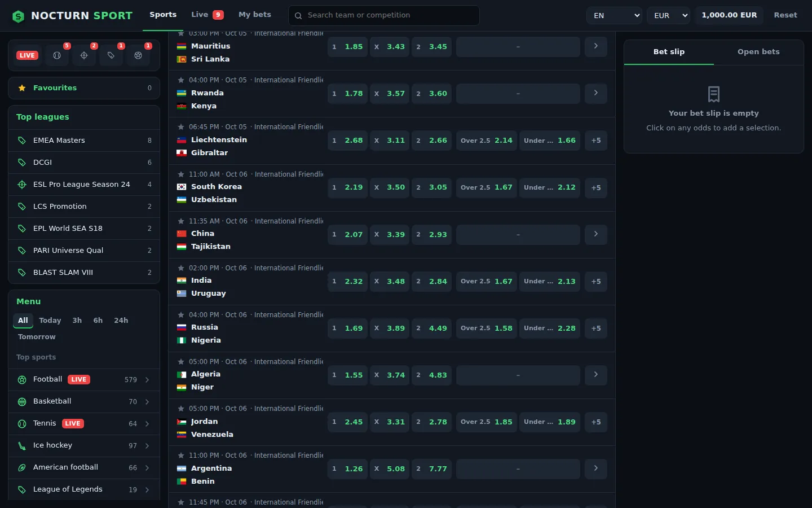The width and height of the screenshot is (812, 508).
Task: Click the basketball icon in Top sports
Action: (x=22, y=402)
